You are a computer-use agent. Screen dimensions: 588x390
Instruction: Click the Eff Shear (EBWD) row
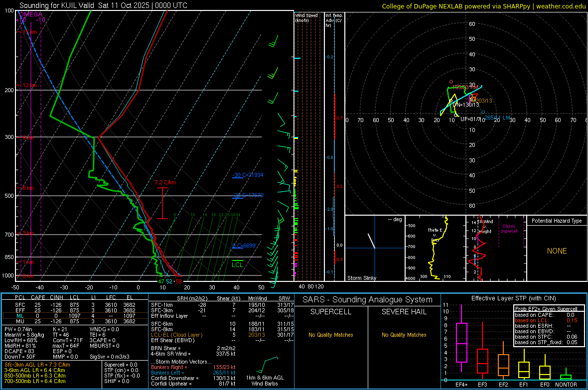coord(222,340)
